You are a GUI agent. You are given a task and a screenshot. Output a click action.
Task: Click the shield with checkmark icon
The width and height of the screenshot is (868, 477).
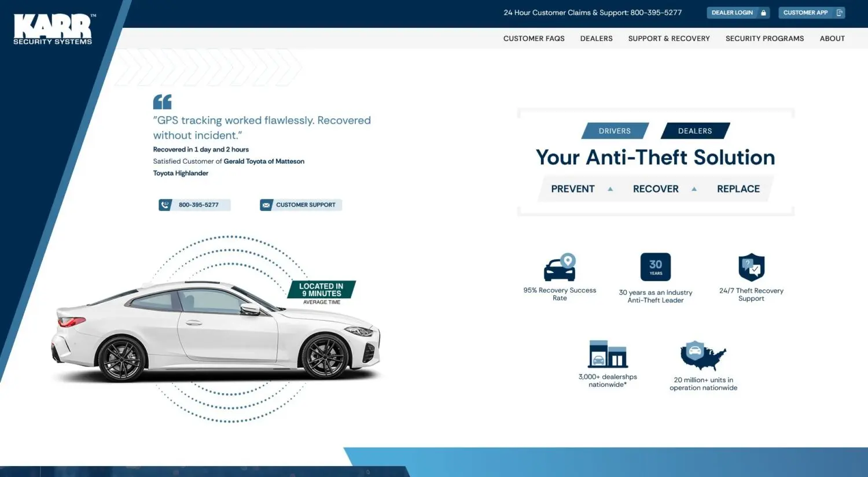point(752,267)
